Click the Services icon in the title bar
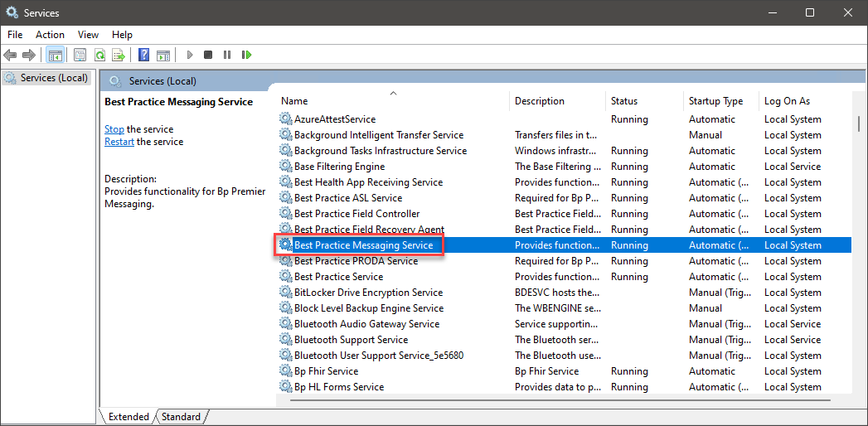 pyautogui.click(x=12, y=12)
